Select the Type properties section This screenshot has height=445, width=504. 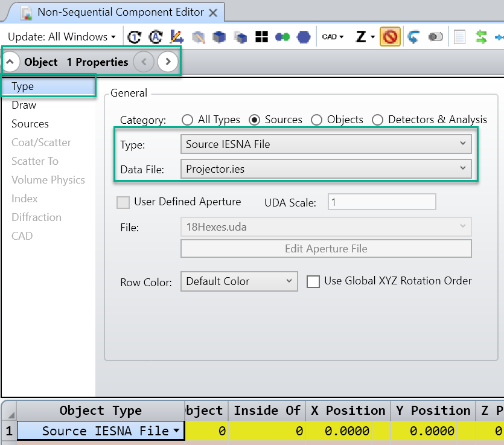coord(48,86)
